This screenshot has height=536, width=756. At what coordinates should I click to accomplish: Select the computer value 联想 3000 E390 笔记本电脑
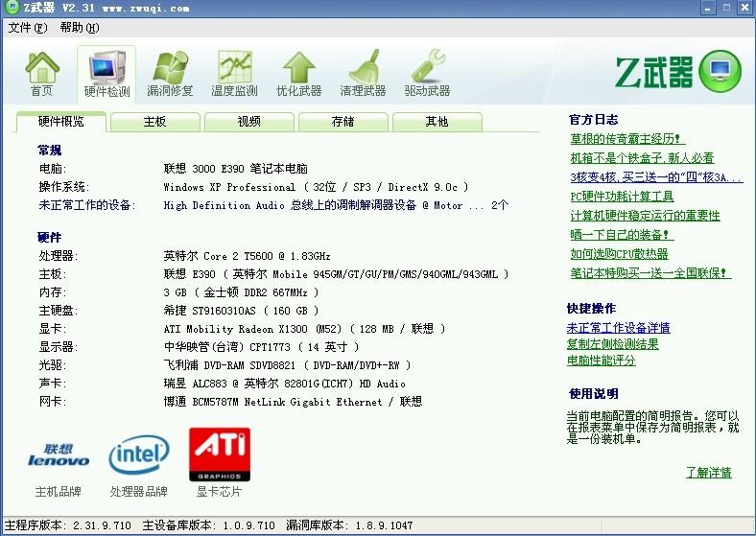tap(236, 169)
